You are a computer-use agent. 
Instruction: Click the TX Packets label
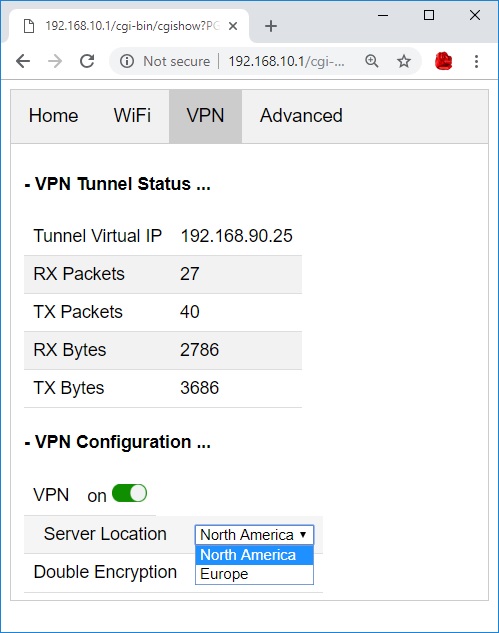tap(78, 312)
